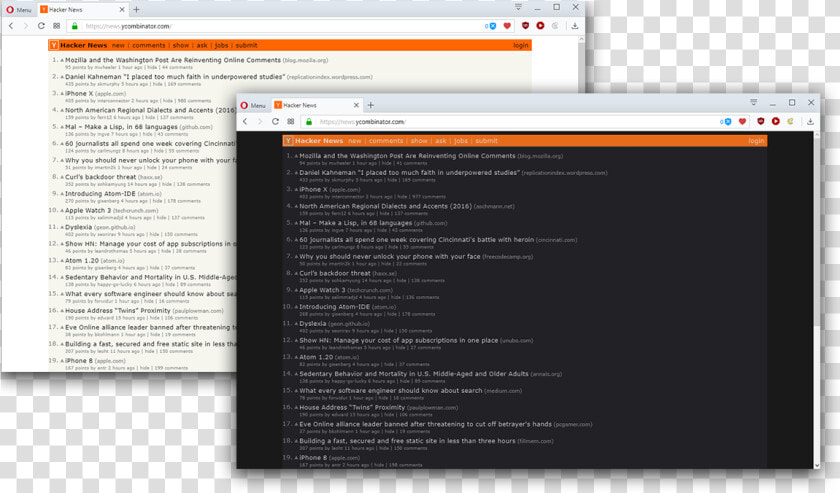Click the green padlock in the light window
Screen dimensions: 840x493
click(74, 26)
